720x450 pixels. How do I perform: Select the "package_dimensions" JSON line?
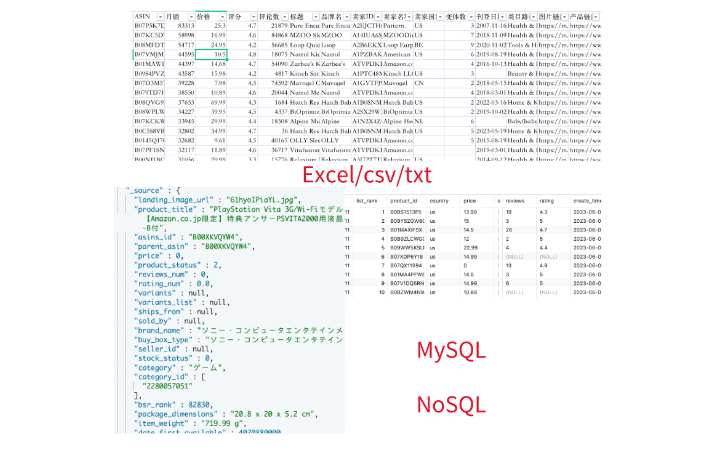[226, 414]
